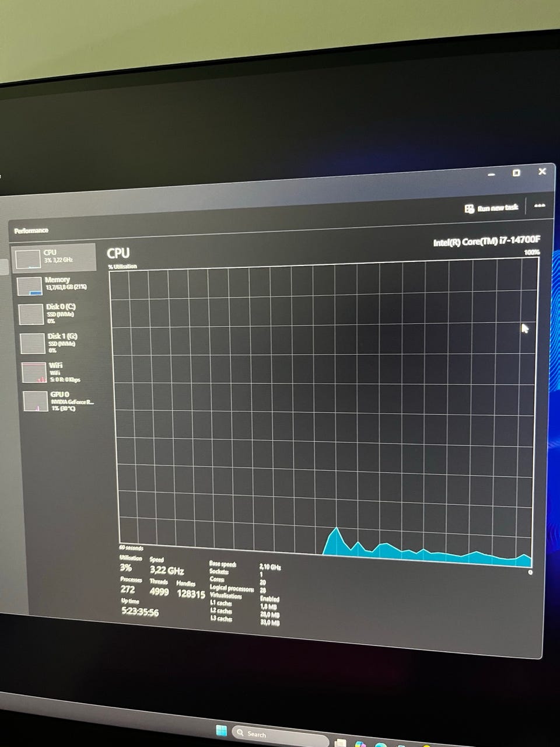Click the Run new task button
The width and height of the screenshot is (560, 747).
click(x=492, y=208)
